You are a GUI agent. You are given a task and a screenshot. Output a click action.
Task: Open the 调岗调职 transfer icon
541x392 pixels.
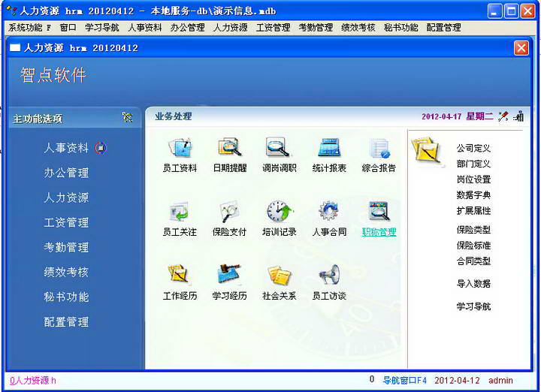[x=279, y=147]
